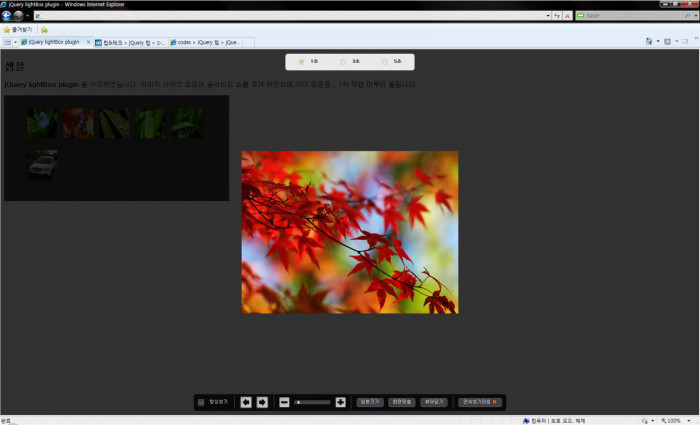Select the 1초 slideshow interval radio button
Viewport: 700px width, 425px height.
[x=302, y=62]
